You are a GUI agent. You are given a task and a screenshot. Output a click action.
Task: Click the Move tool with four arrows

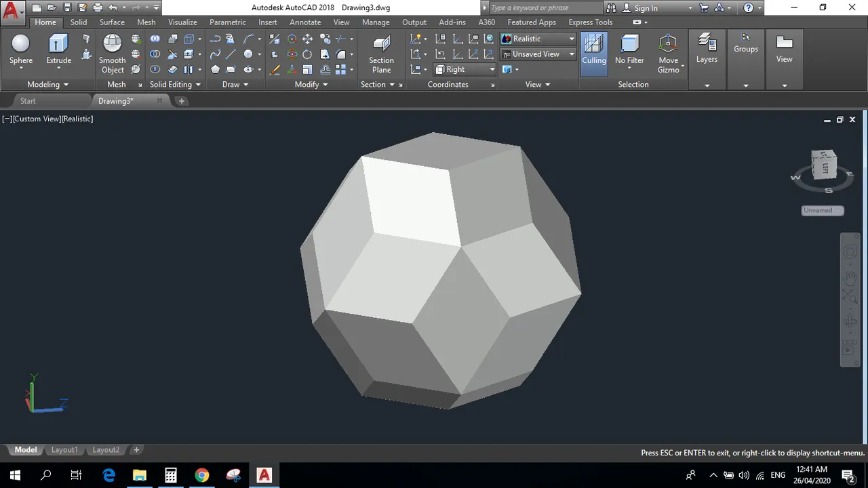308,39
